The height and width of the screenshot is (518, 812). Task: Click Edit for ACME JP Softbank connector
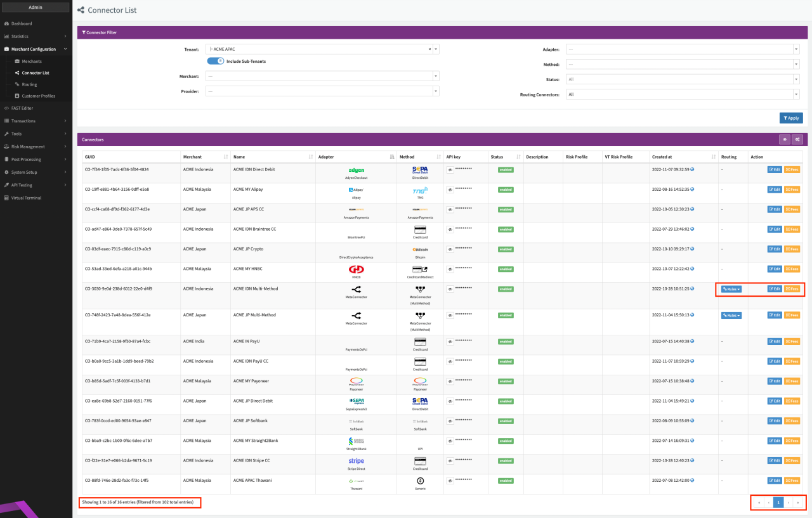[775, 421]
